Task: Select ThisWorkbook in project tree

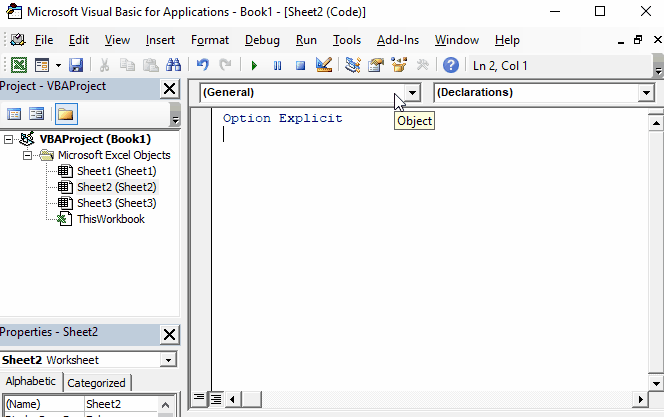Action: 111,219
